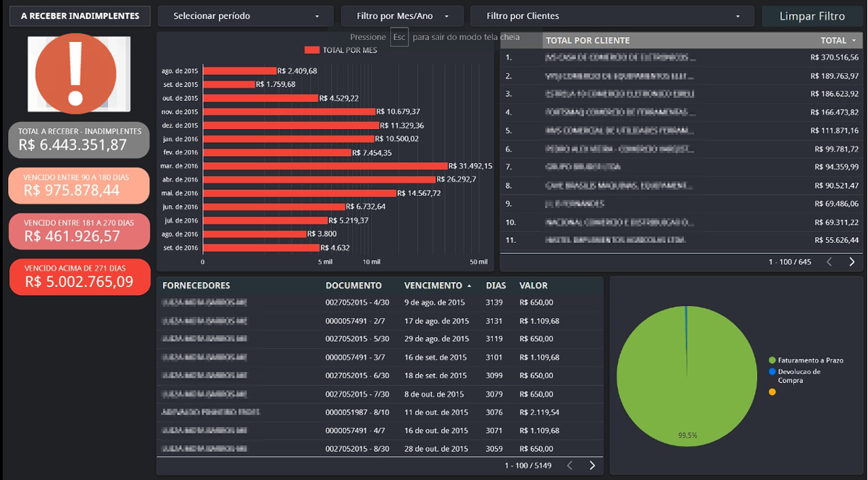Sort by TOTAL POR CLIENTE column header
868x480 pixels.
pos(588,41)
